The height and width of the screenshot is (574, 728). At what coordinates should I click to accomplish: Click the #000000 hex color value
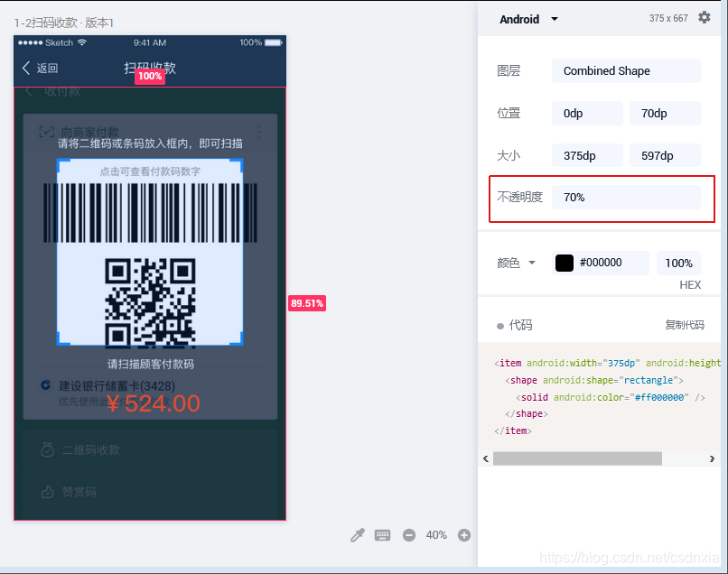(601, 263)
